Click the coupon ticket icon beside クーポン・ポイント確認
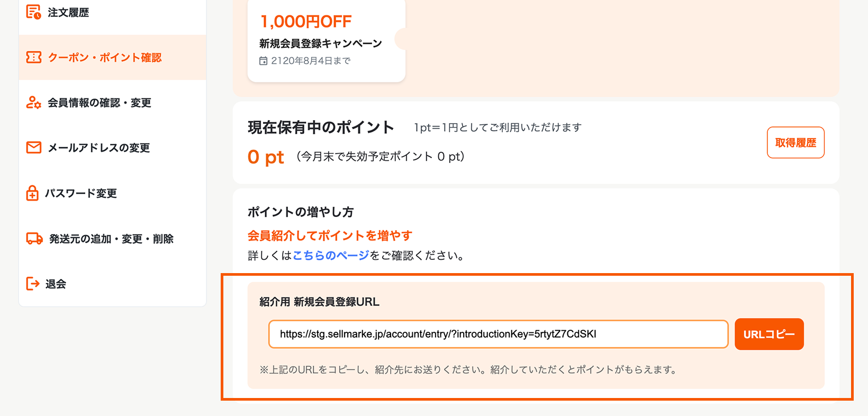 coord(33,58)
